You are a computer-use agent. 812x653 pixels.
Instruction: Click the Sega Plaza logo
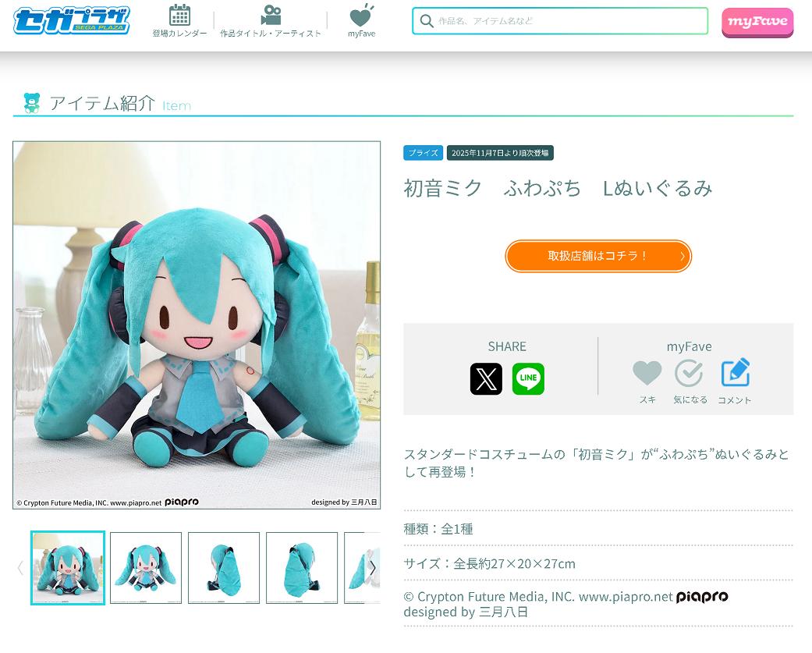pyautogui.click(x=72, y=20)
